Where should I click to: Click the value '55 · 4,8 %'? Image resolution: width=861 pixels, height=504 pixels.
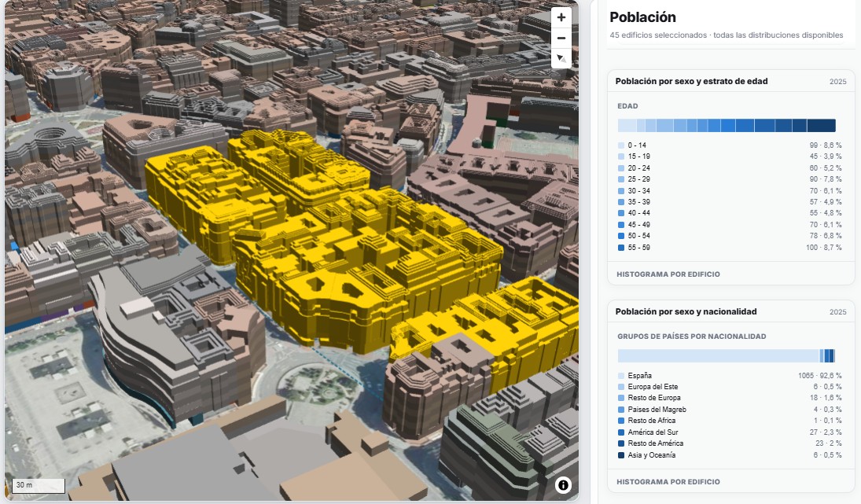pos(826,213)
